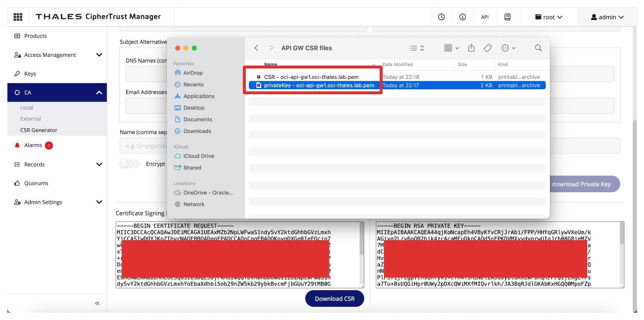644x320 pixels.
Task: Open the root domain dropdown
Action: [549, 17]
